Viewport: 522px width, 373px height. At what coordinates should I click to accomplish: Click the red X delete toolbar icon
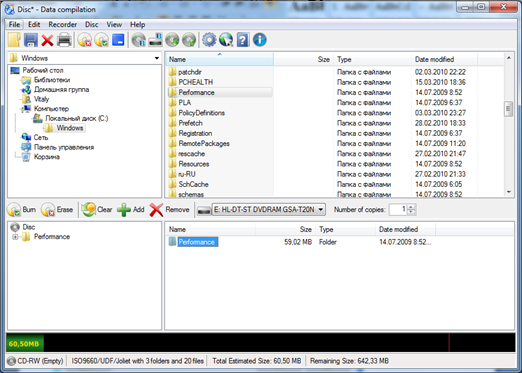pyautogui.click(x=47, y=40)
